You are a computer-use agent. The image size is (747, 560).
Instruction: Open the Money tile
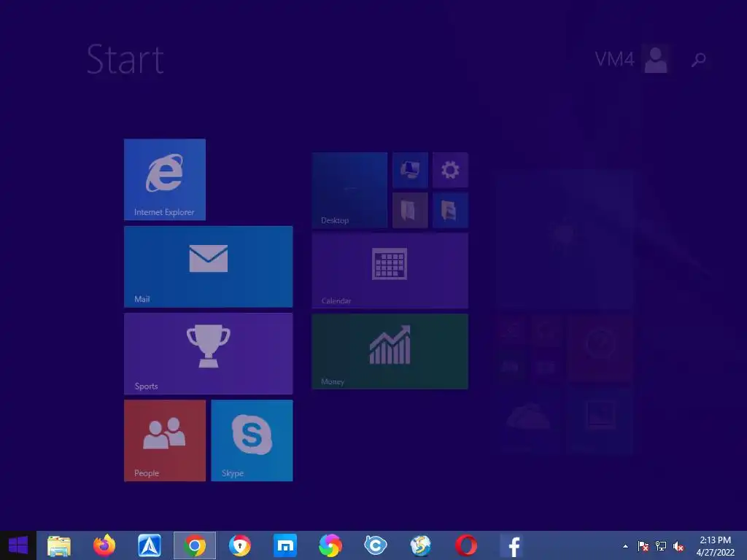click(390, 351)
